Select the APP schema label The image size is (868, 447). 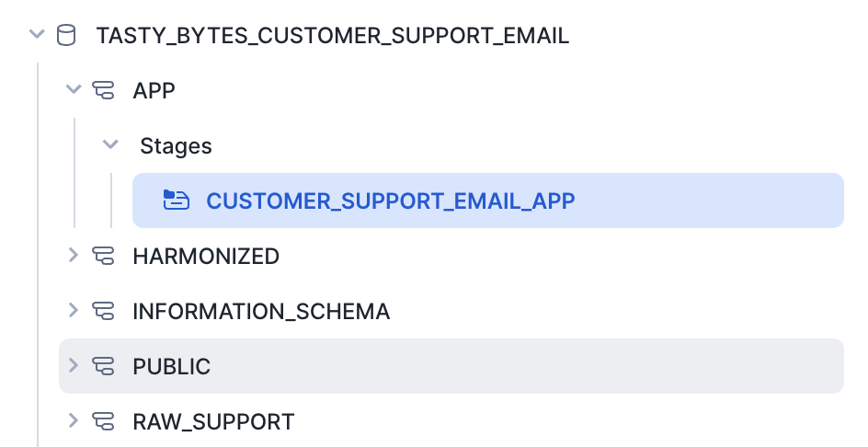[x=154, y=90]
